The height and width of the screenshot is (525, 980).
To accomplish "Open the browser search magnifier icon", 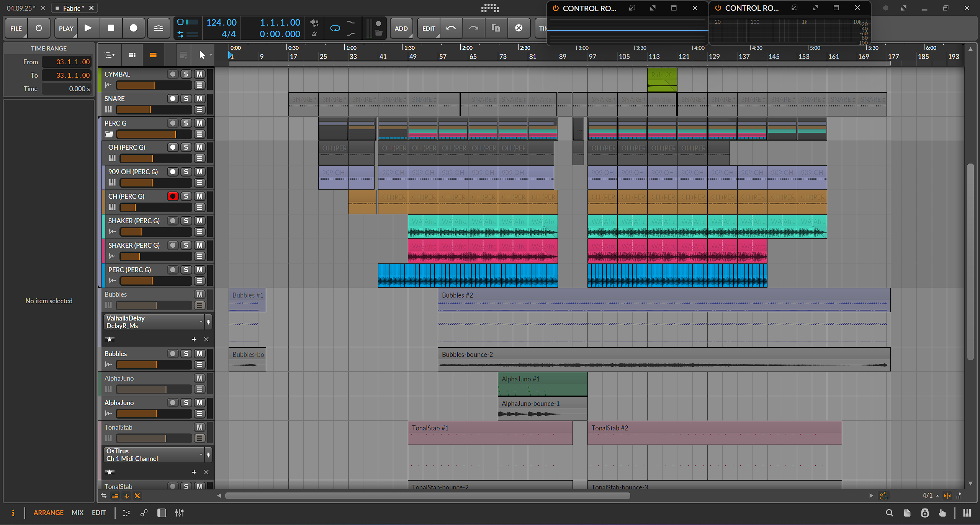I will point(889,513).
